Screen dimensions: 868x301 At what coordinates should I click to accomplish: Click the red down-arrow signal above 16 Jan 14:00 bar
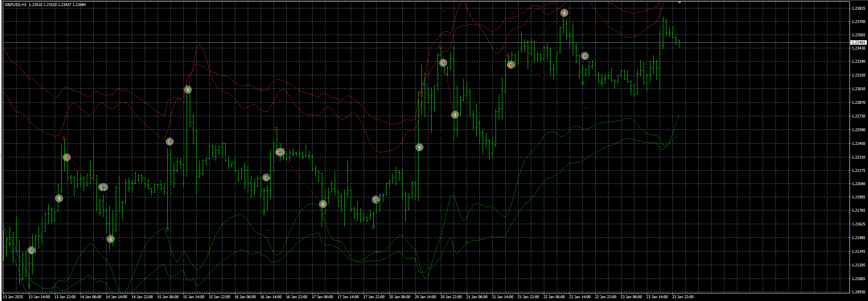tap(276, 128)
